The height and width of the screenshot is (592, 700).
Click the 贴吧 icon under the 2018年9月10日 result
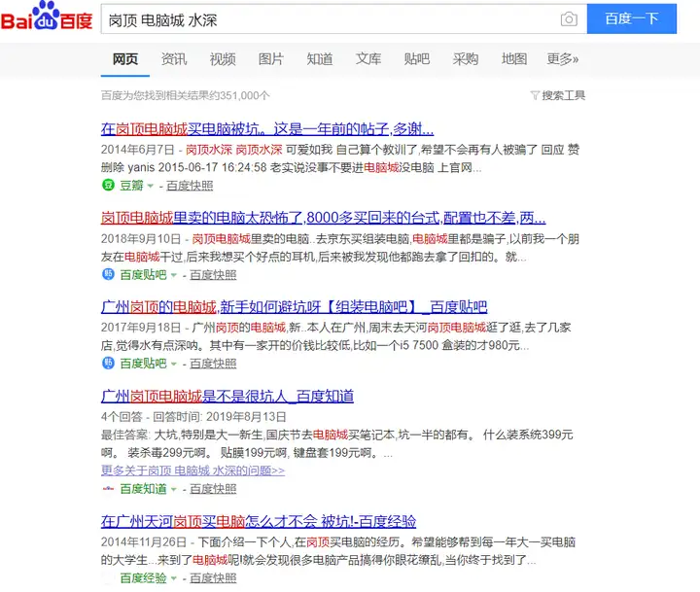[109, 274]
